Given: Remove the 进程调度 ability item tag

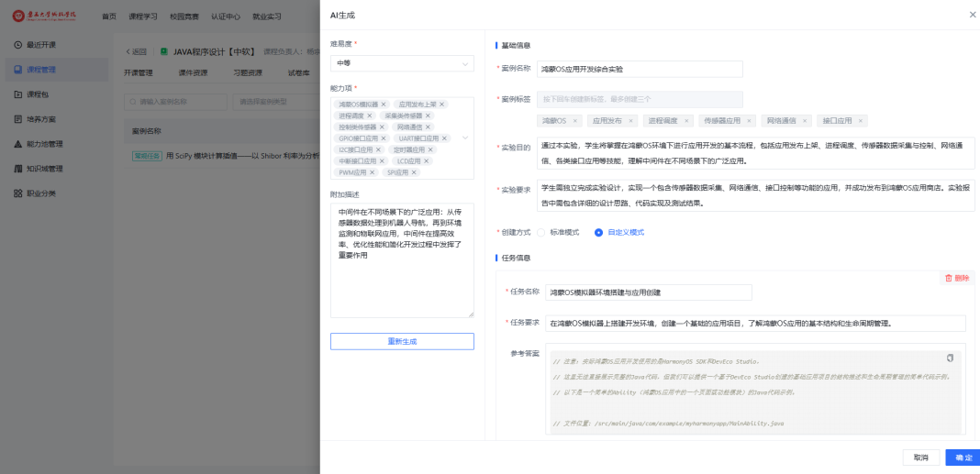Looking at the screenshot, I should (370, 116).
